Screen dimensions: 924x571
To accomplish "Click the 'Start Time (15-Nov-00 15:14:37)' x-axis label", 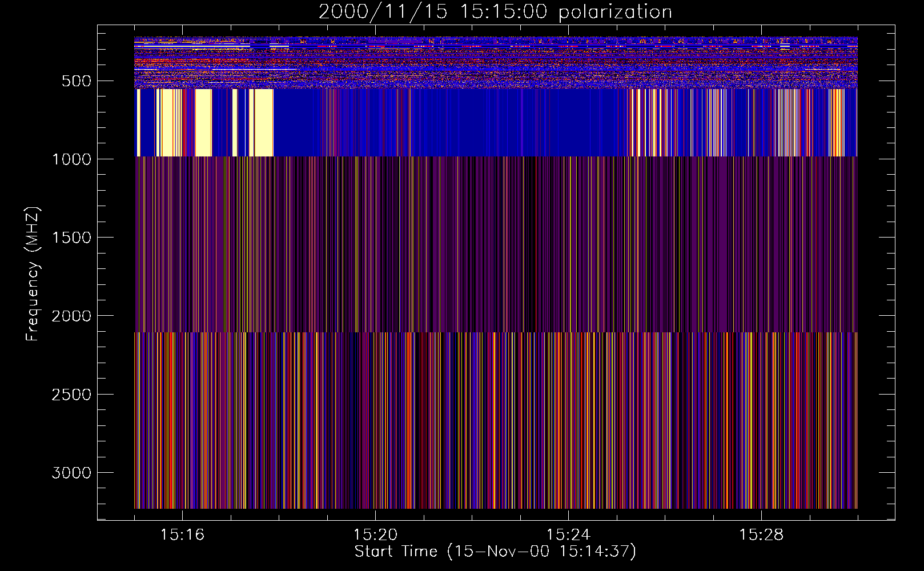I will pos(495,552).
